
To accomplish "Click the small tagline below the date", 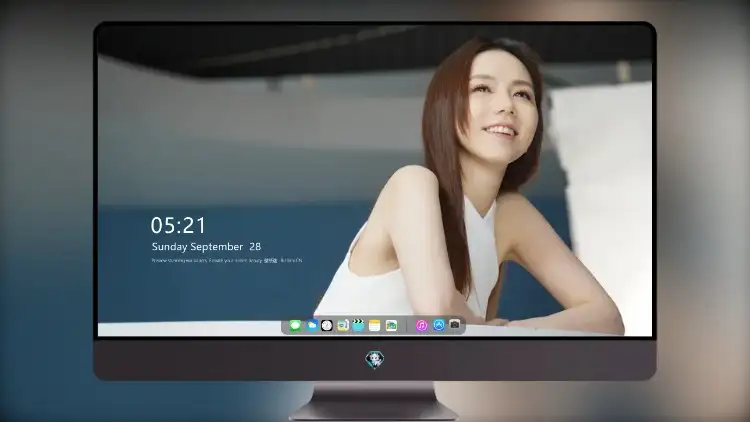I will coord(227,261).
